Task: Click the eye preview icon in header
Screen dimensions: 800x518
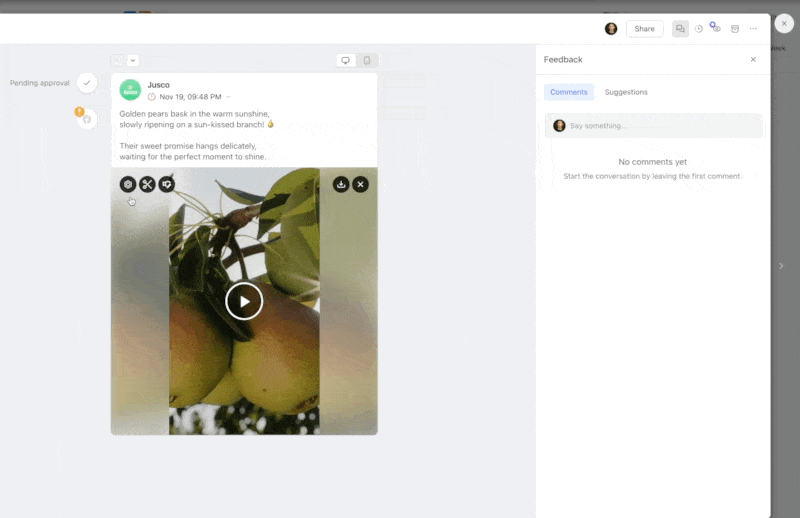Action: (716, 28)
